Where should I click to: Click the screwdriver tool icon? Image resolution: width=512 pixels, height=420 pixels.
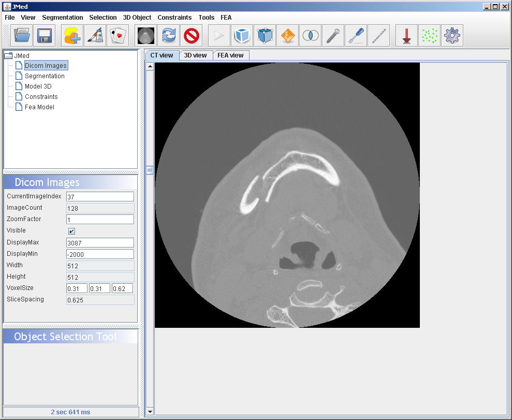[356, 36]
